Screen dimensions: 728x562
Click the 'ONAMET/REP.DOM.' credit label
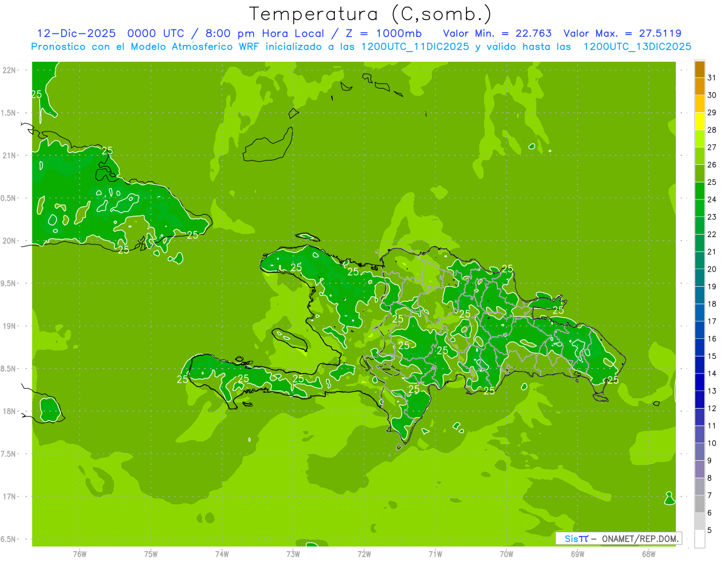pyautogui.click(x=640, y=538)
